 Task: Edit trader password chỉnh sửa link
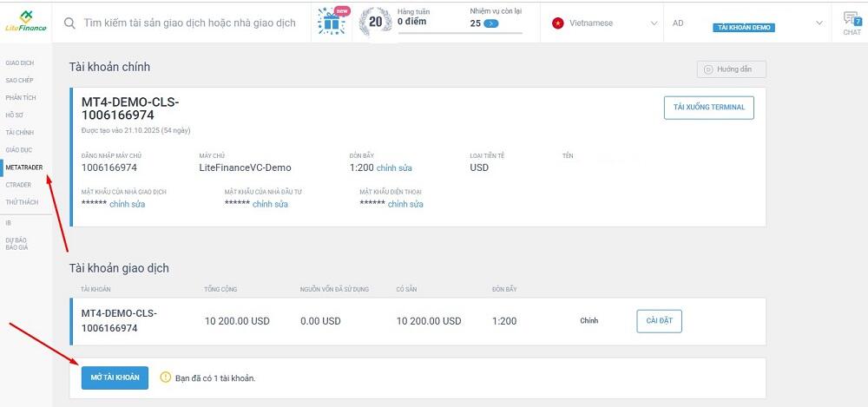[x=128, y=204]
